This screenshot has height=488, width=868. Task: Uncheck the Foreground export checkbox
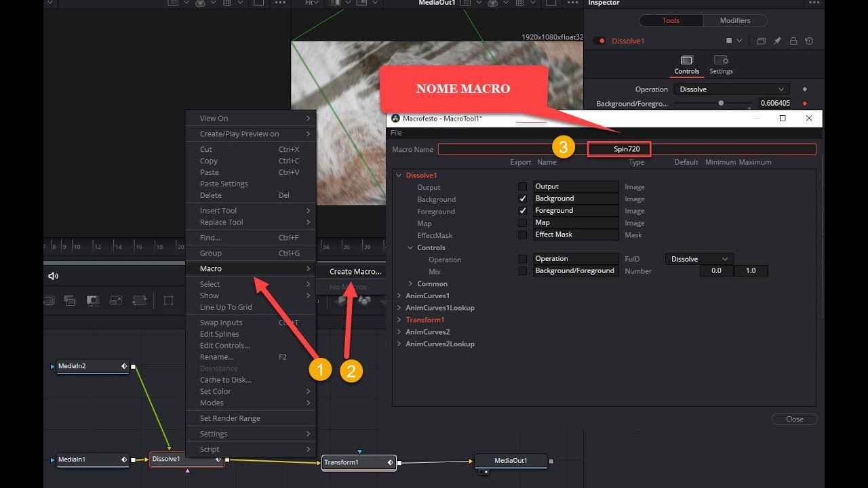(x=522, y=211)
